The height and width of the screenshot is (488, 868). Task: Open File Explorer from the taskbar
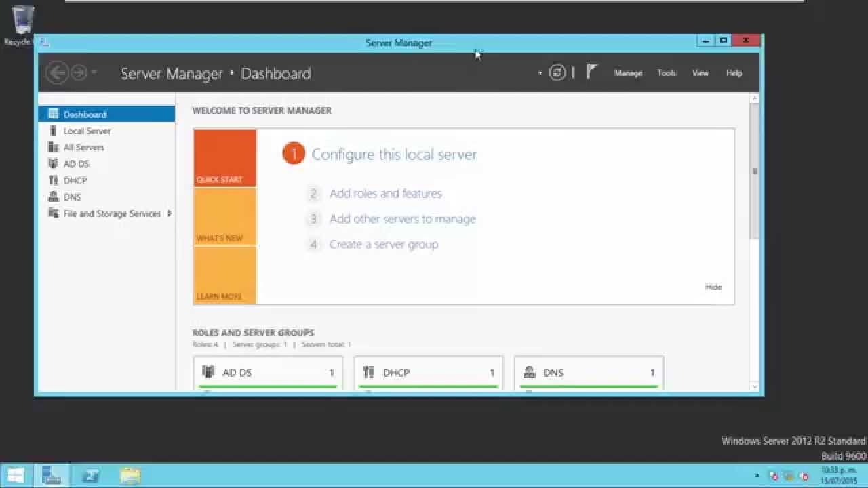pyautogui.click(x=130, y=476)
